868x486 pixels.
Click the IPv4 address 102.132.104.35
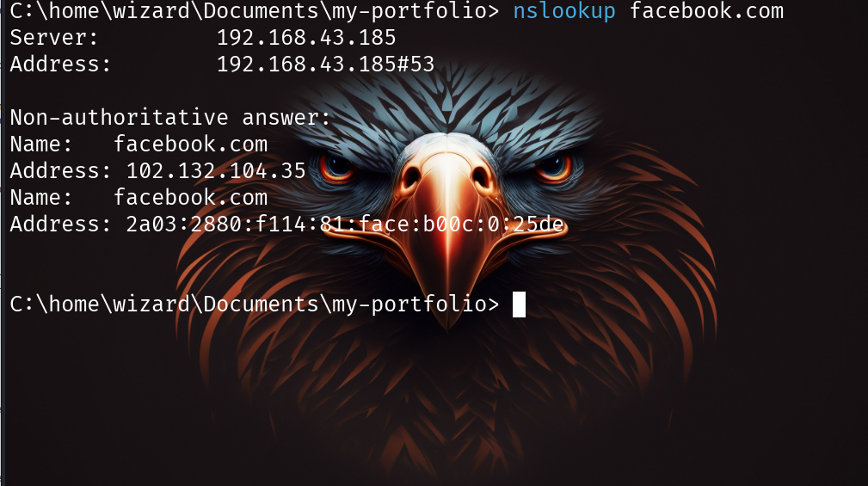(x=216, y=170)
